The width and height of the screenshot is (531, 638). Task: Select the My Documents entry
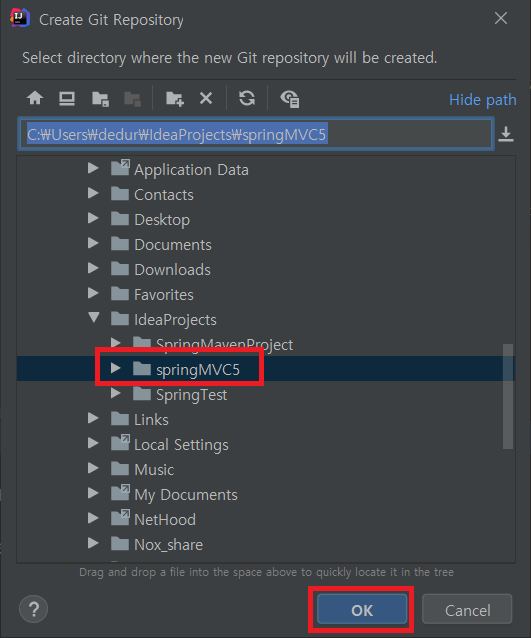[186, 495]
